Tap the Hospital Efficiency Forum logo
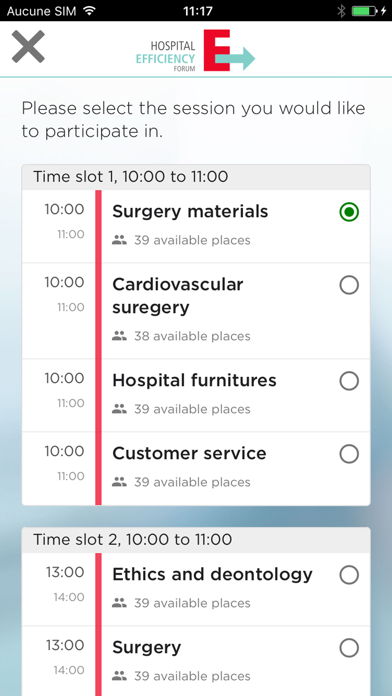The image size is (392, 696). click(x=195, y=50)
